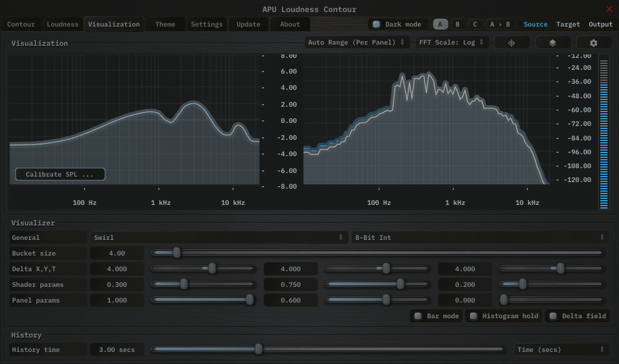The height and width of the screenshot is (364, 619).
Task: Expand the Swirl visualizer dropdown
Action: click(x=218, y=237)
